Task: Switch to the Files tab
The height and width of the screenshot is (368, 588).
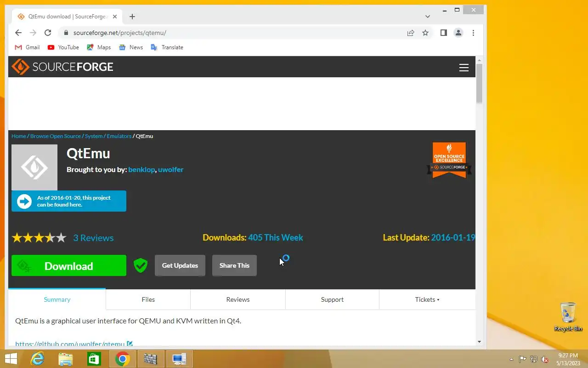Action: point(148,299)
